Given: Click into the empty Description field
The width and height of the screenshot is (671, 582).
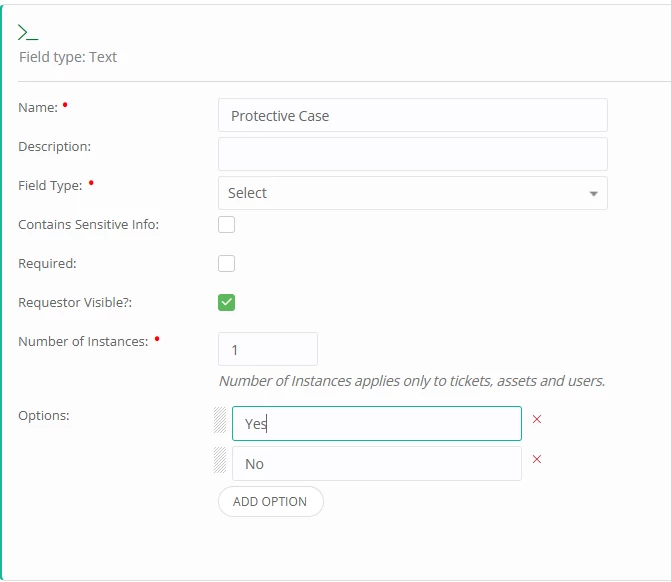Looking at the screenshot, I should click(412, 154).
